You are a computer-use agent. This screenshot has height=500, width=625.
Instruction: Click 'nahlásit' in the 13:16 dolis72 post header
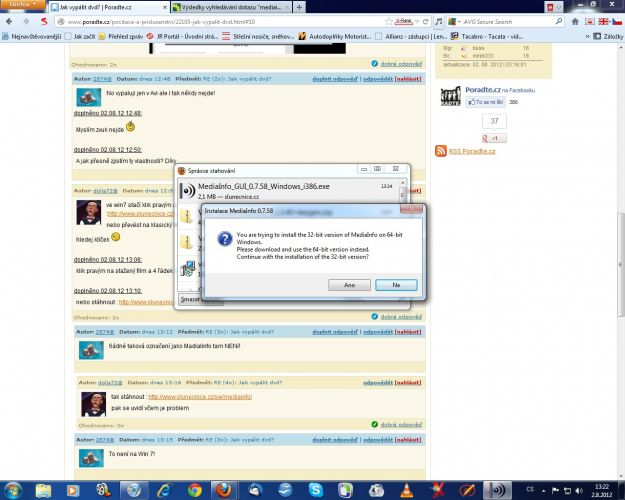pyautogui.click(x=407, y=382)
